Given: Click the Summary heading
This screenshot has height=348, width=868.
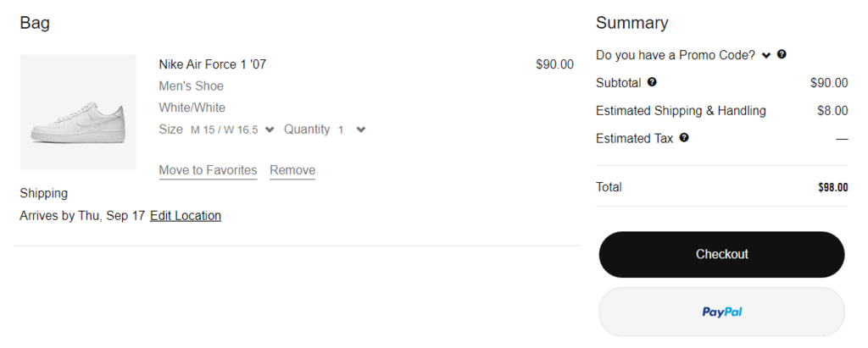Looking at the screenshot, I should [x=632, y=23].
